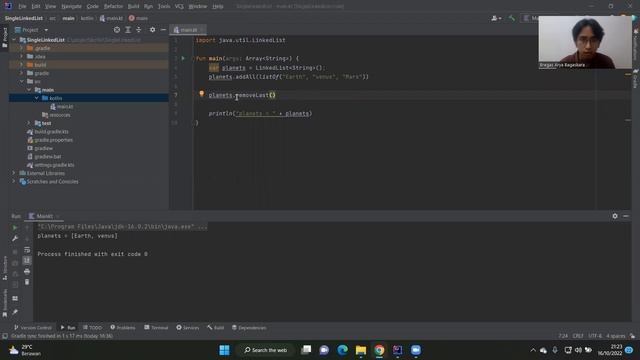The height and width of the screenshot is (360, 640).
Task: Open Dependencies tool window
Action: [249, 327]
